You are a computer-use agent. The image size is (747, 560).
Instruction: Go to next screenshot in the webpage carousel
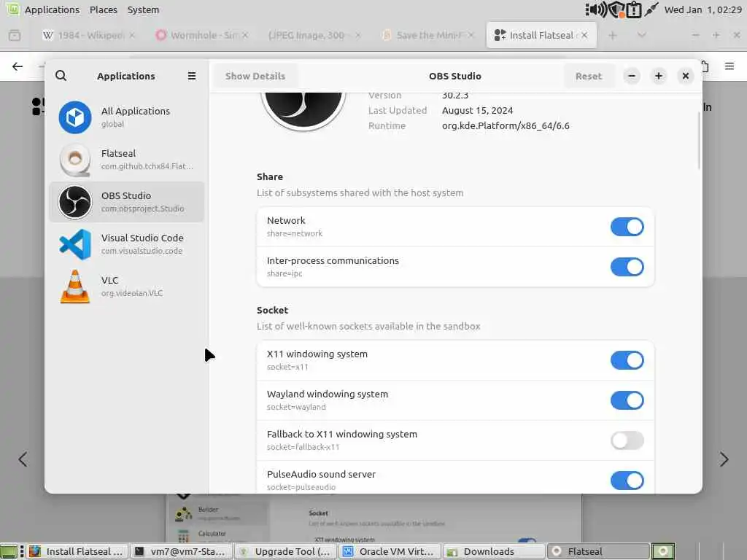click(724, 459)
